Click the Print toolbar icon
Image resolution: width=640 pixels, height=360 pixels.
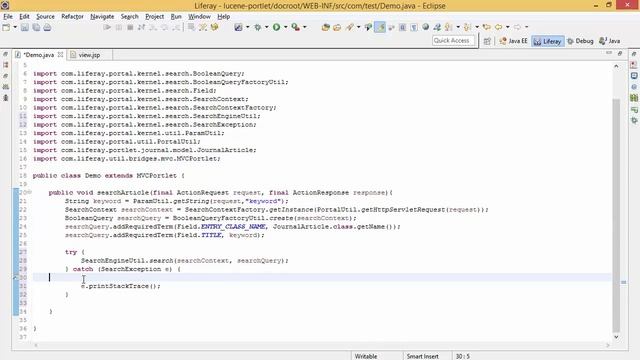[x=47, y=27]
